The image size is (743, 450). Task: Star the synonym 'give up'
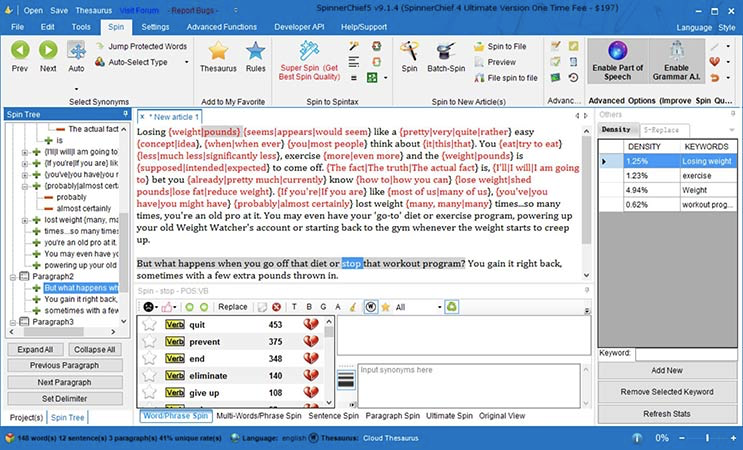pos(149,393)
